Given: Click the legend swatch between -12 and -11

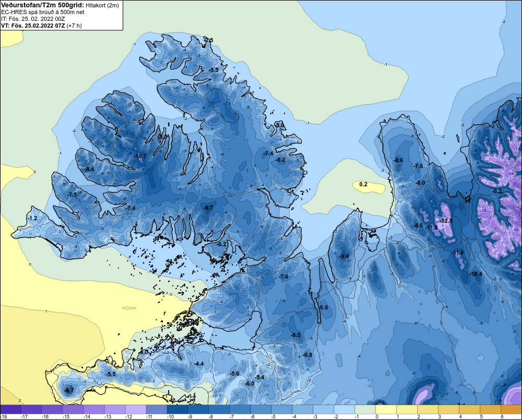Looking at the screenshot, I should [x=136, y=410].
